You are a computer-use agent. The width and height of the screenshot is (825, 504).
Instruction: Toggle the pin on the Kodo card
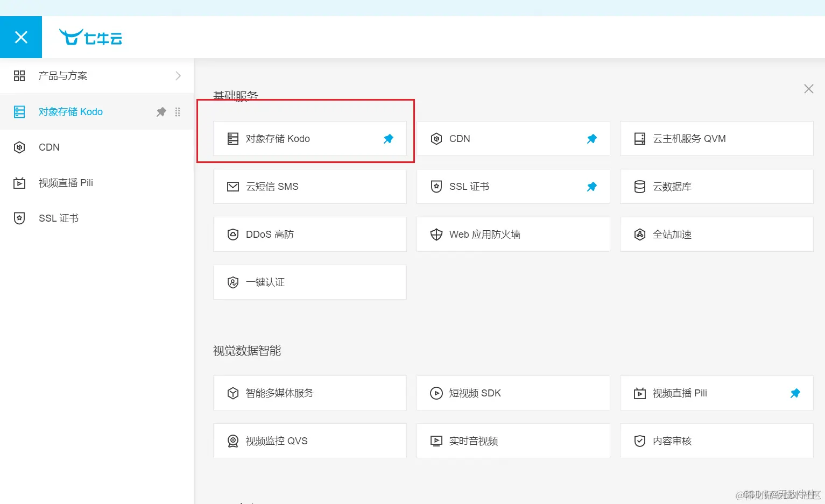coord(389,139)
